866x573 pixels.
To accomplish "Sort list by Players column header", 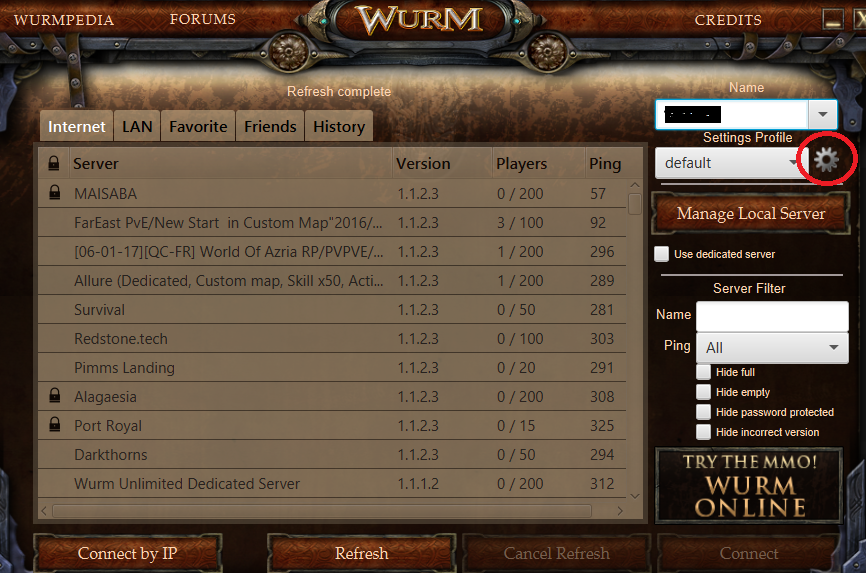I will 538,163.
